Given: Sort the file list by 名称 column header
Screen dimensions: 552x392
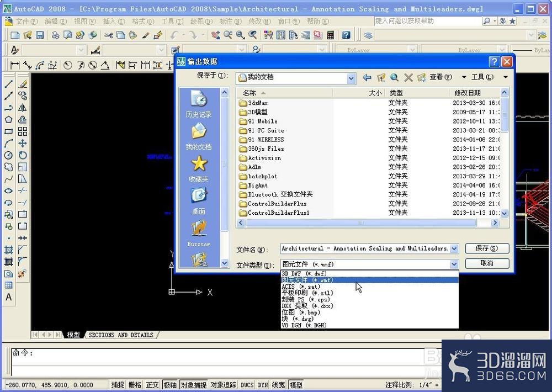Looking at the screenshot, I should pos(285,93).
